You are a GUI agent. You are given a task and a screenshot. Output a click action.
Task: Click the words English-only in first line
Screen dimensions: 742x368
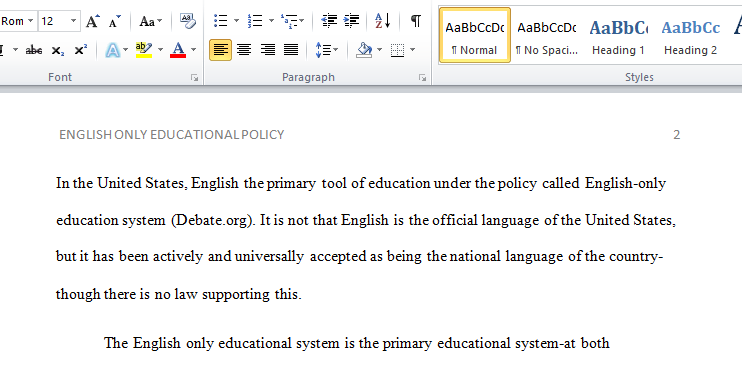tap(626, 184)
